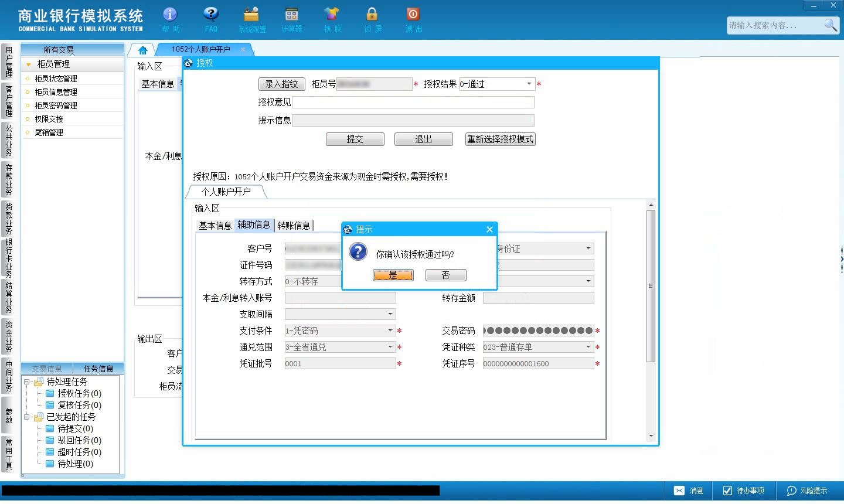This screenshot has height=504, width=844.
Task: Collapse the 柜员管理 menu group
Action: point(29,64)
